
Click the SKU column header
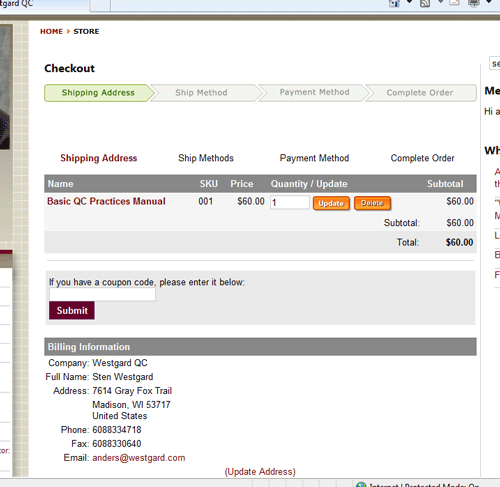tap(209, 184)
